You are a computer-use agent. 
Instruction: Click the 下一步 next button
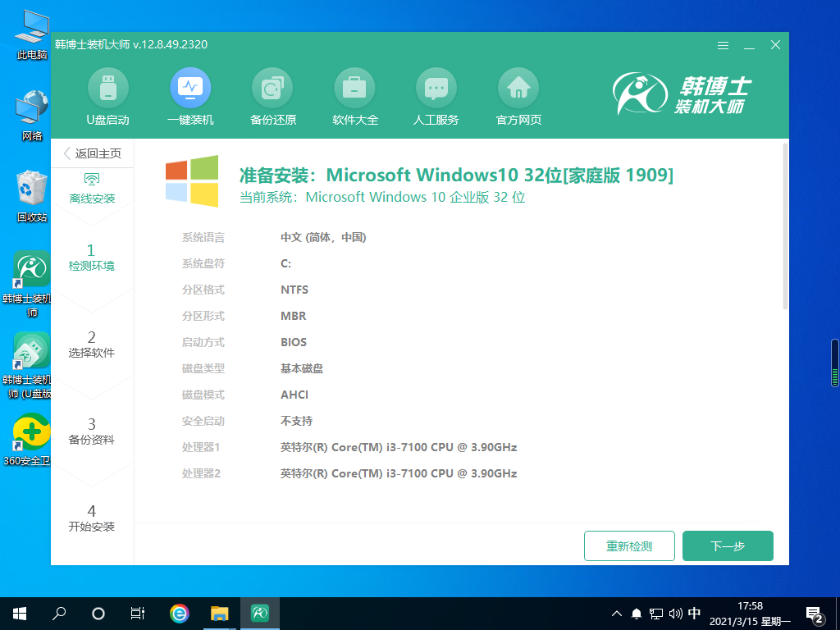click(728, 546)
